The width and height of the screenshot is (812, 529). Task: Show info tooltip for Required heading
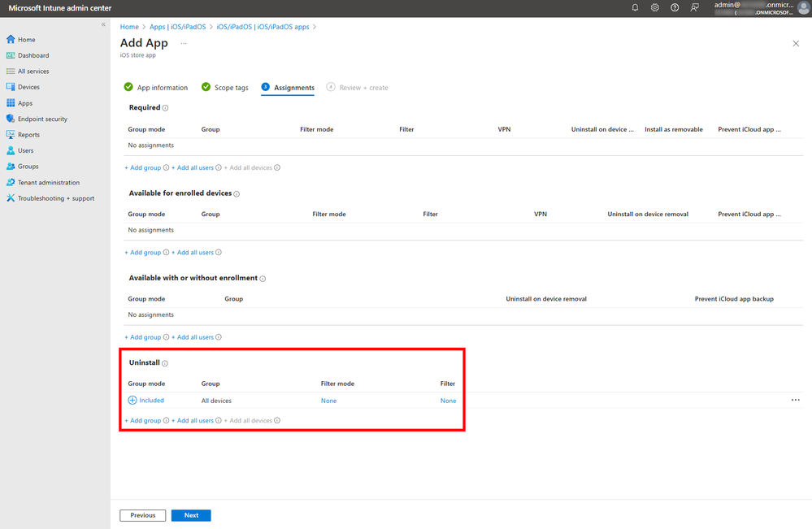(165, 108)
